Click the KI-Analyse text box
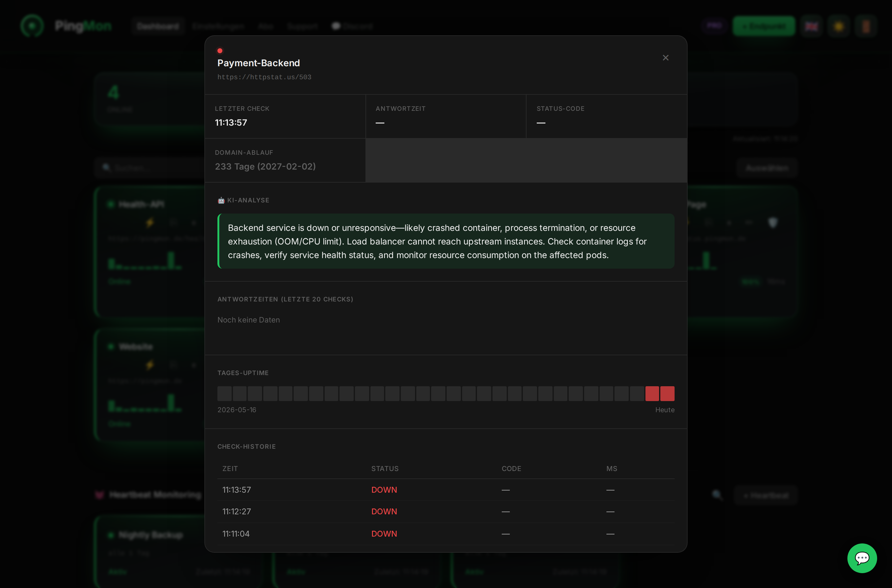Viewport: 892px width, 588px height. [x=446, y=241]
